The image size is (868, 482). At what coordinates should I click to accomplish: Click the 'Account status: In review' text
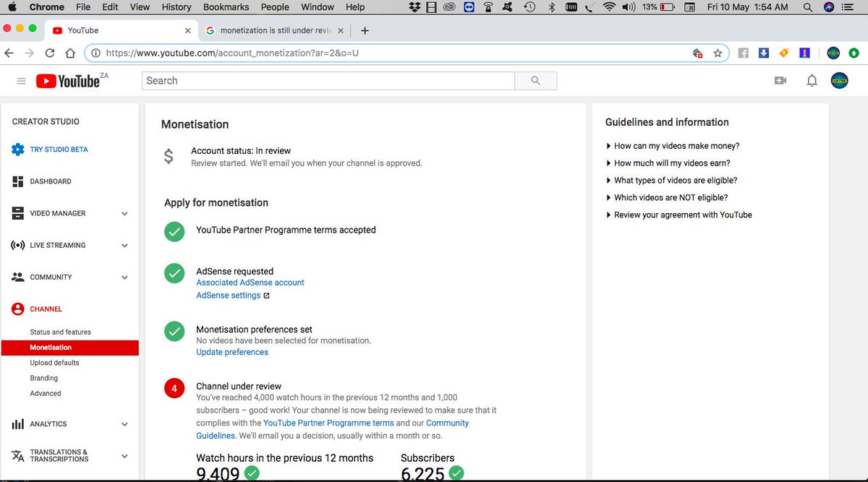(x=241, y=151)
